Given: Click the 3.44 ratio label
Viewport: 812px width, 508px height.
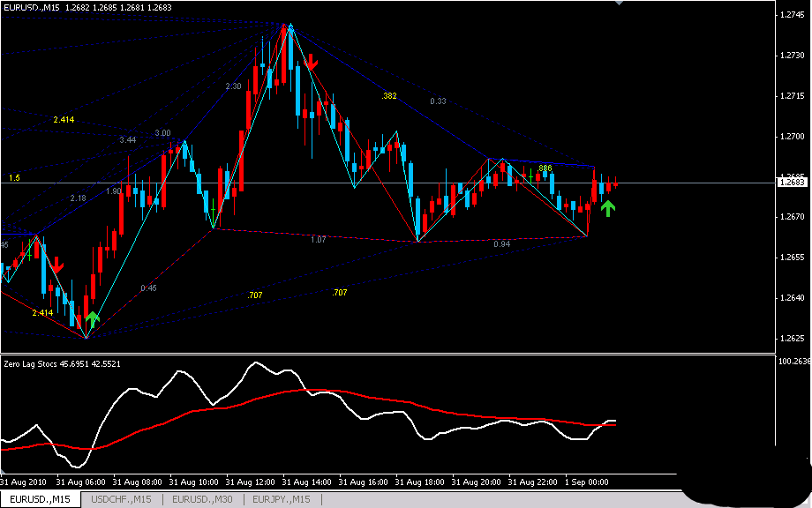Looking at the screenshot, I should (128, 140).
